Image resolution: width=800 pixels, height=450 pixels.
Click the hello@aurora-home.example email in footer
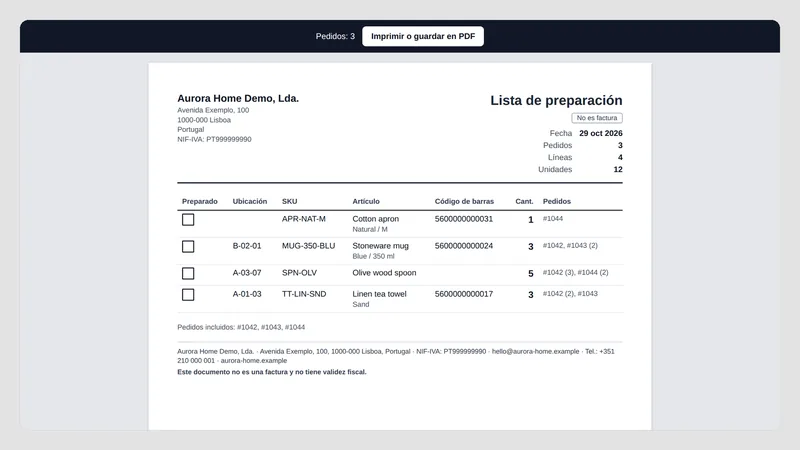point(535,352)
